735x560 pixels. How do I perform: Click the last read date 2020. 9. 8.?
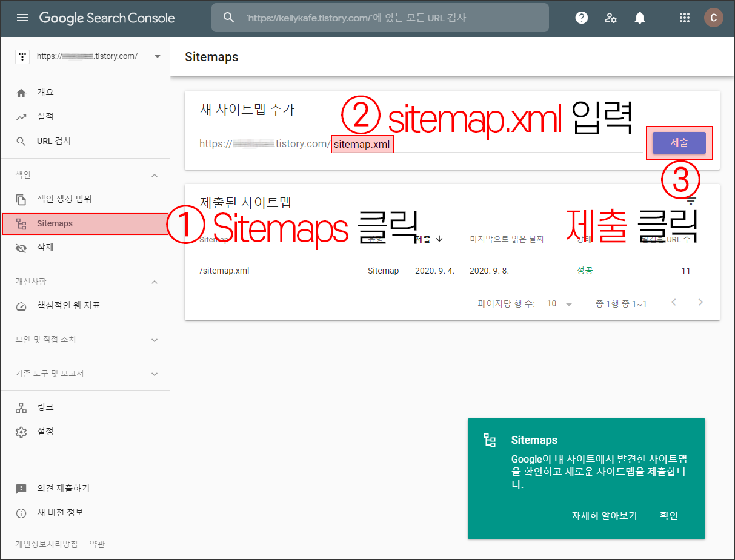tap(490, 271)
